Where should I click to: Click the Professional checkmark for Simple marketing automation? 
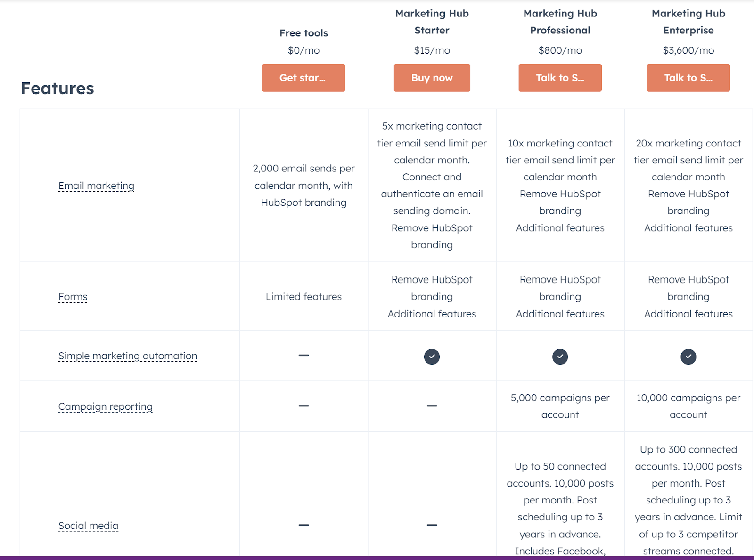click(560, 357)
